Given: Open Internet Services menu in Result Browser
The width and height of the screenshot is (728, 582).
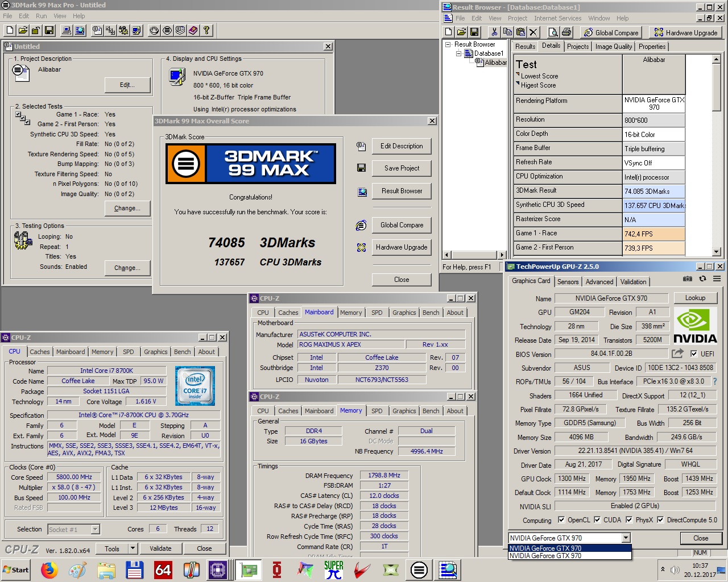Looking at the screenshot, I should coord(557,18).
